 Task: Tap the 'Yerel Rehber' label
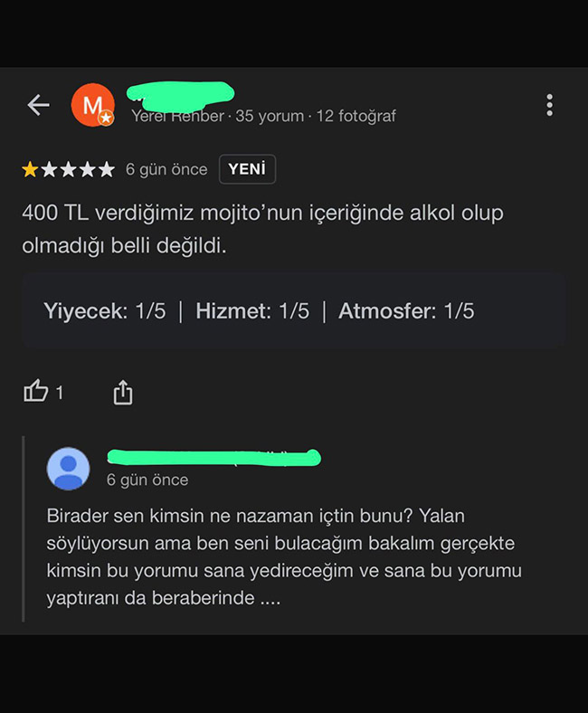point(178,117)
